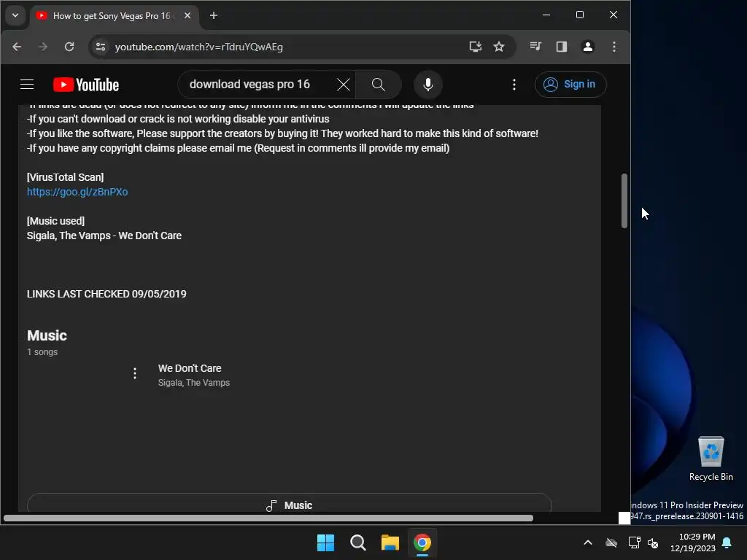Click the LINKS LAST CHECKED 09/05/2019 text

point(107,294)
